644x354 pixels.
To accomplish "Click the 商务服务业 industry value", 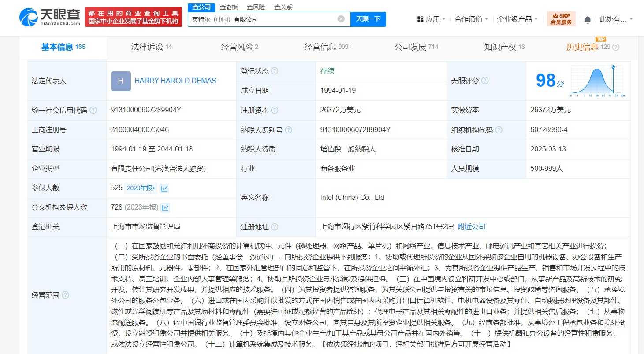I will [338, 169].
